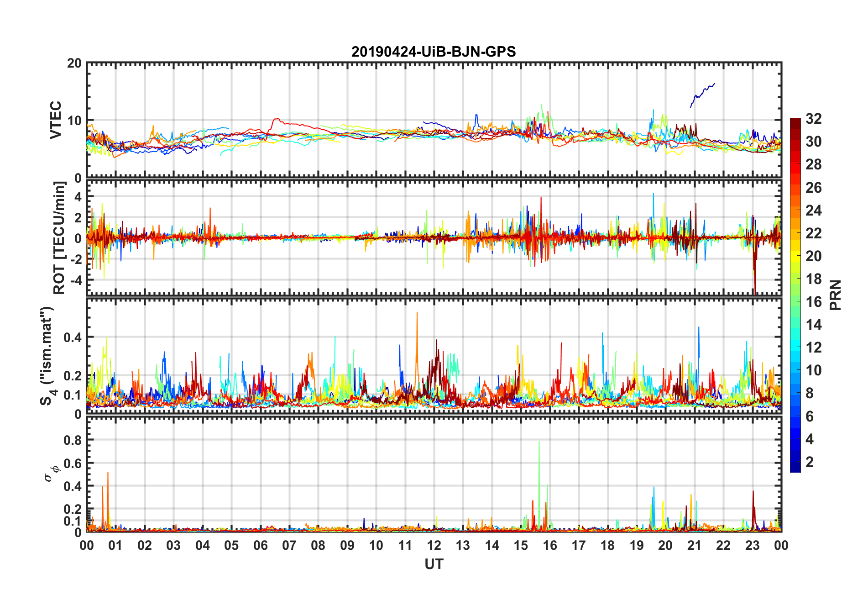
Task: Click the "18" tick on the PRN colorbar
Action: pyautogui.click(x=814, y=279)
